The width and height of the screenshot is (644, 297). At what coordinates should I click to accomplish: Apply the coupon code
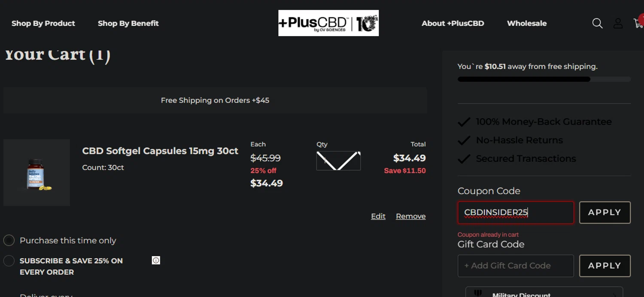tap(605, 212)
